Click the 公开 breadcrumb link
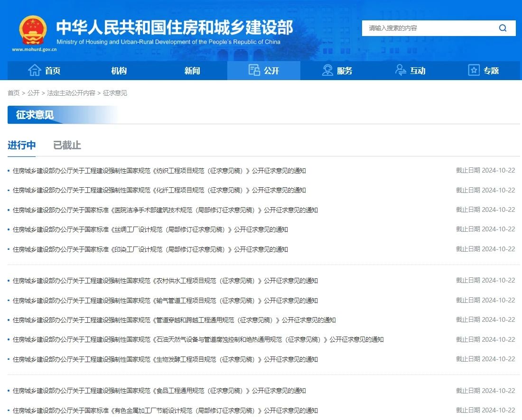The image size is (522, 420). [33, 93]
